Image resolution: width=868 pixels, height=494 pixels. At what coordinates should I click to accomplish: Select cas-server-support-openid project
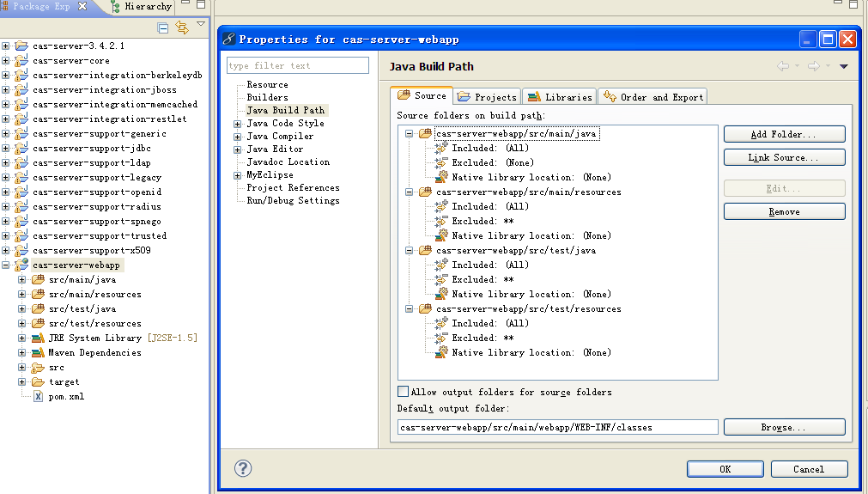(x=97, y=192)
